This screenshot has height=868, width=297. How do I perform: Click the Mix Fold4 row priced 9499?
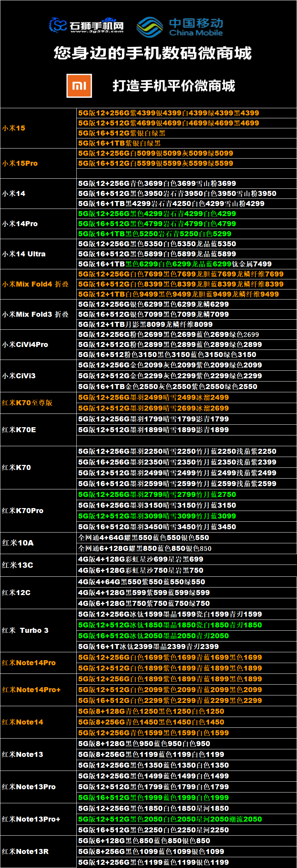click(x=186, y=294)
